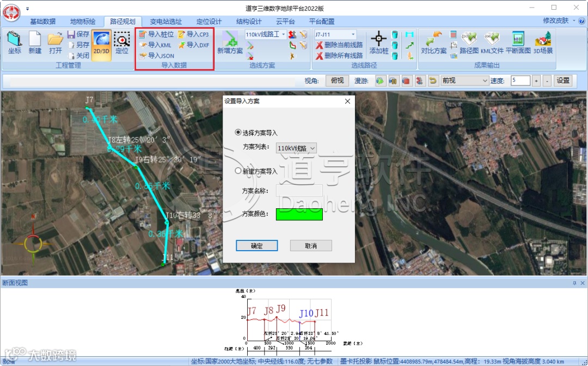This screenshot has width=588, height=366.
Task: Open the 云平台 ribbon tab
Action: point(285,21)
